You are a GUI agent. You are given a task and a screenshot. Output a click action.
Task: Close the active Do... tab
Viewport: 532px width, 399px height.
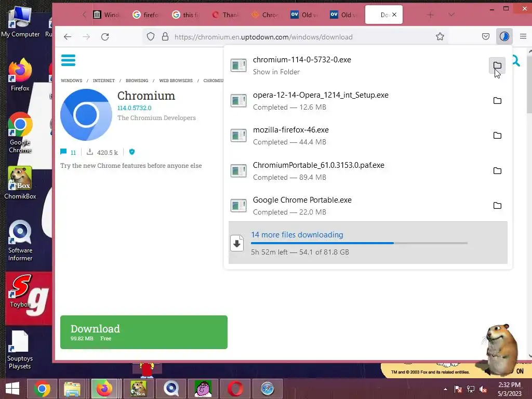click(x=394, y=15)
